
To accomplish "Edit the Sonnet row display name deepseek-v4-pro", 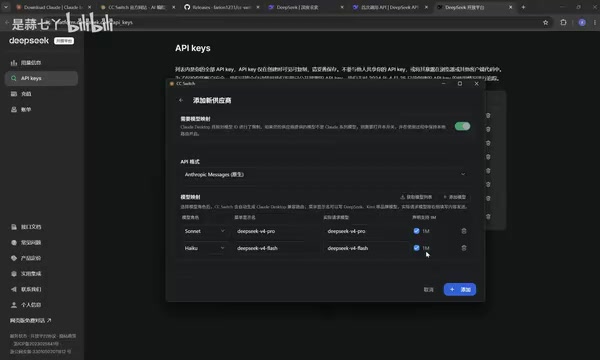I will coord(276,231).
